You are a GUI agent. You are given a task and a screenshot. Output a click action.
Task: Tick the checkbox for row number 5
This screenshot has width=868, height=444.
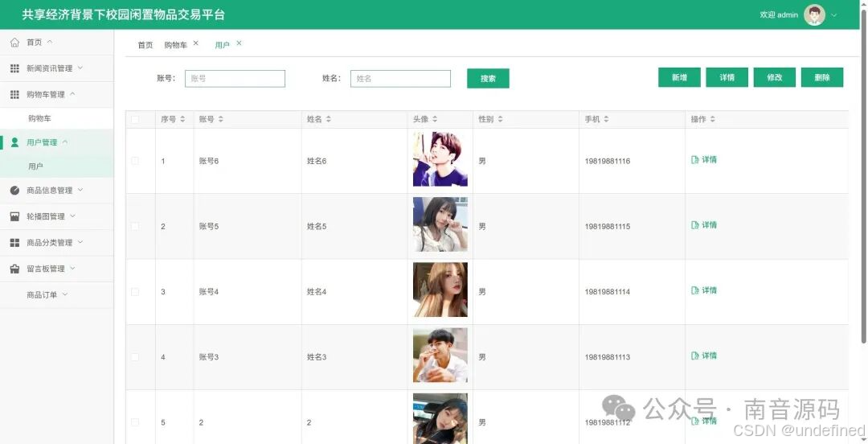coord(135,422)
